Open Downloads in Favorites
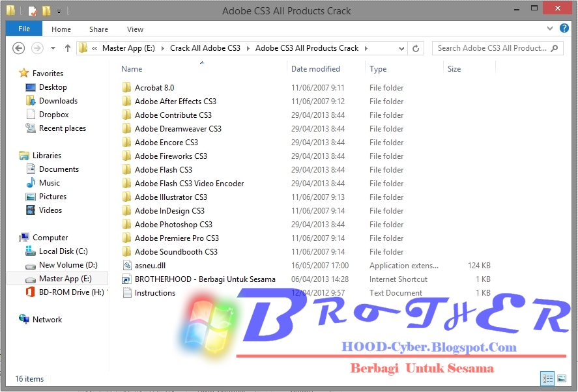 [x=58, y=101]
